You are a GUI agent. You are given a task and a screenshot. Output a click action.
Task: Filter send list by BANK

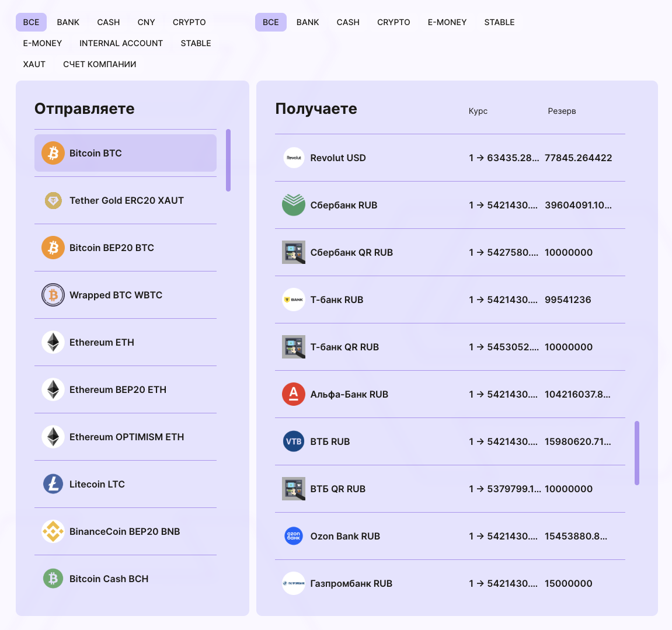[68, 22]
